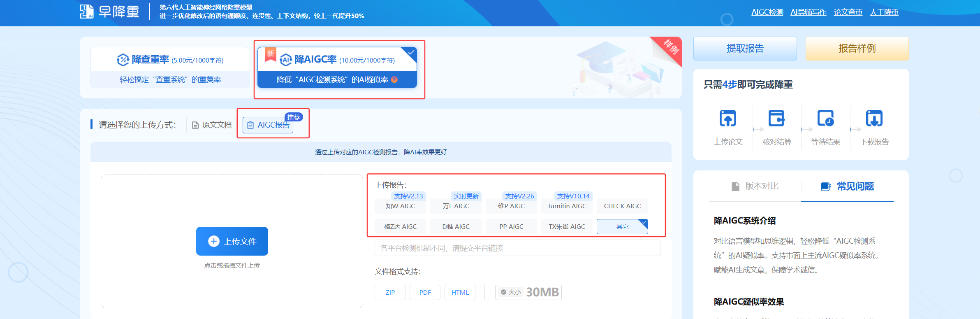Click the 下载报告 step icon
Image resolution: width=980 pixels, height=319 pixels.
pyautogui.click(x=874, y=119)
